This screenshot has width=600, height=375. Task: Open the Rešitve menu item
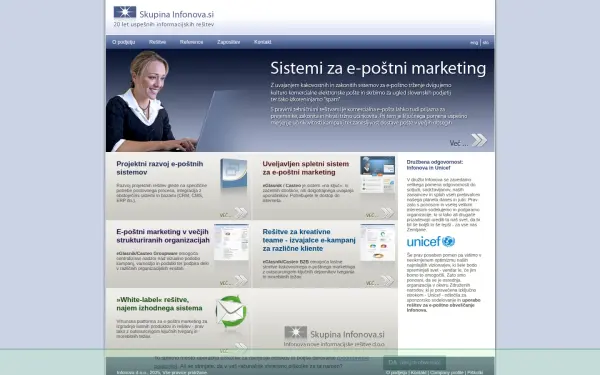pos(158,42)
